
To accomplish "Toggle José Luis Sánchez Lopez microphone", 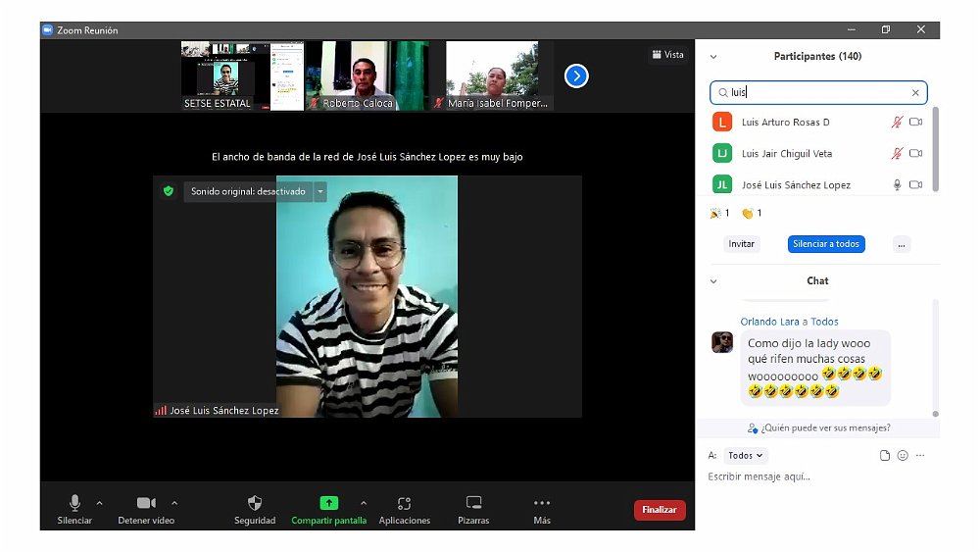I will (897, 184).
